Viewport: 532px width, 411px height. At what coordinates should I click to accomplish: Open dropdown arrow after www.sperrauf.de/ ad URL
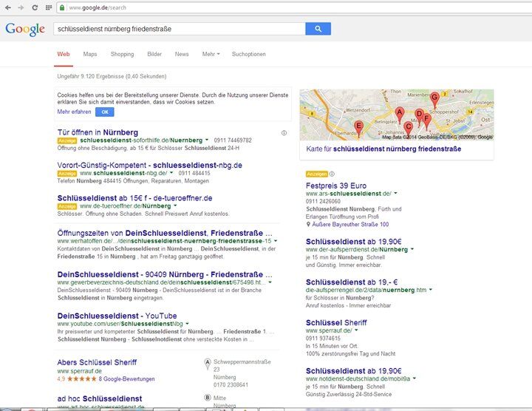356,330
